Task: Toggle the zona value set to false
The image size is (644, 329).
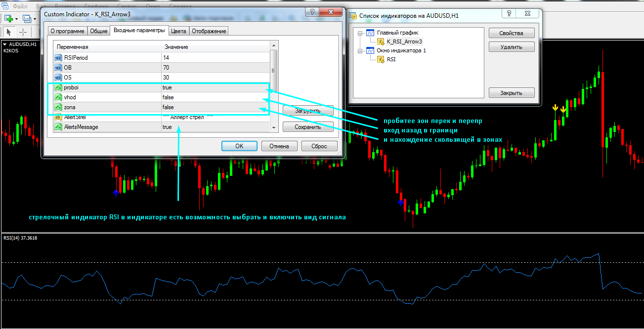Action: tap(168, 107)
